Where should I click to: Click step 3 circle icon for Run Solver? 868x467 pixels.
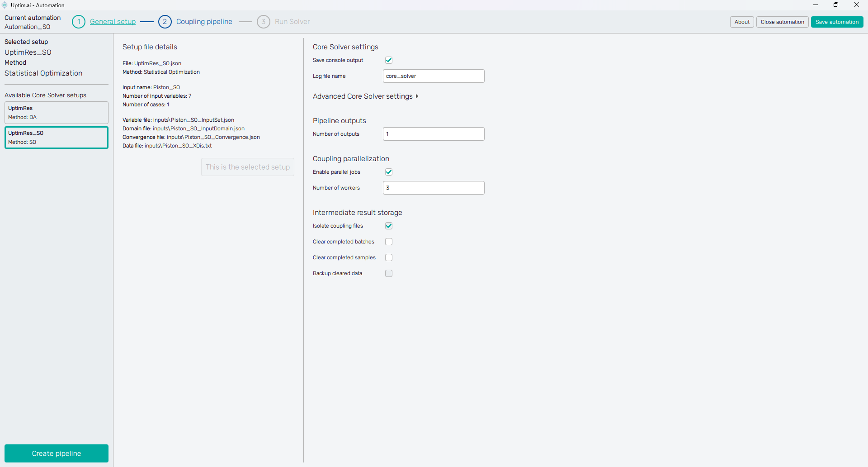coord(264,22)
